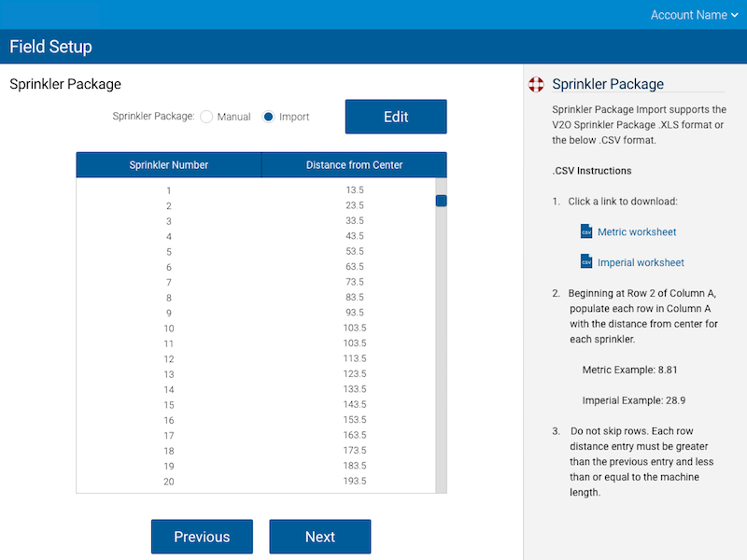747x560 pixels.
Task: Select distance value 143.5
Action: 355,404
